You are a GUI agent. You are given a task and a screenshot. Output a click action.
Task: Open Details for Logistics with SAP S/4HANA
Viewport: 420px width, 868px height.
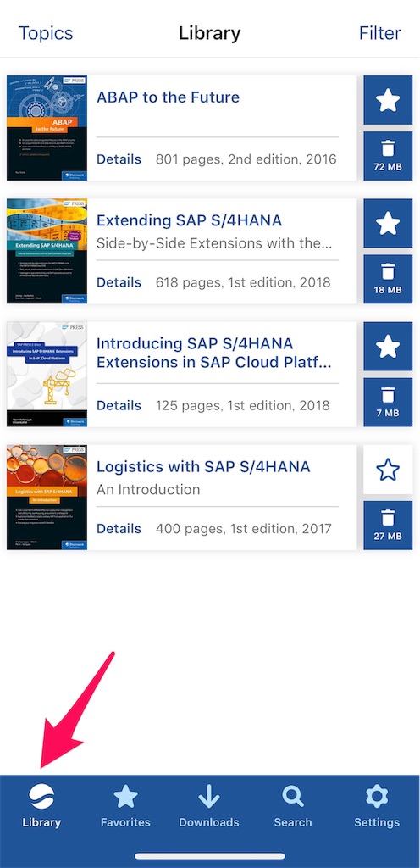(119, 528)
